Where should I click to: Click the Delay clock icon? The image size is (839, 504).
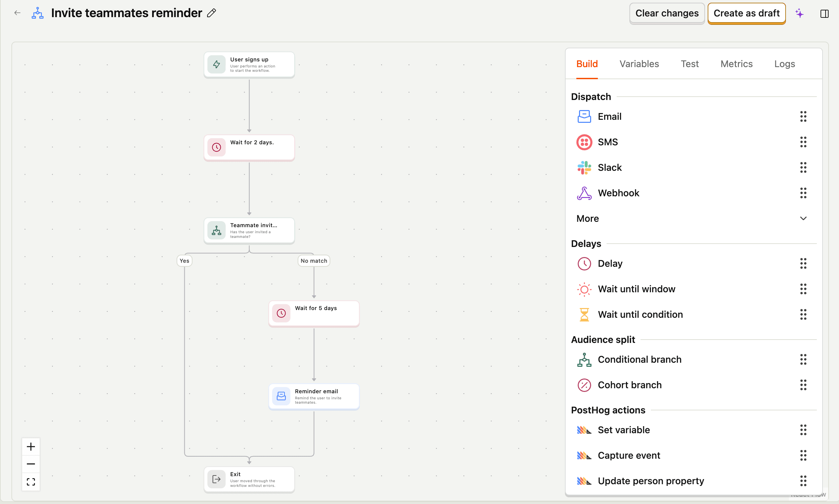click(584, 263)
